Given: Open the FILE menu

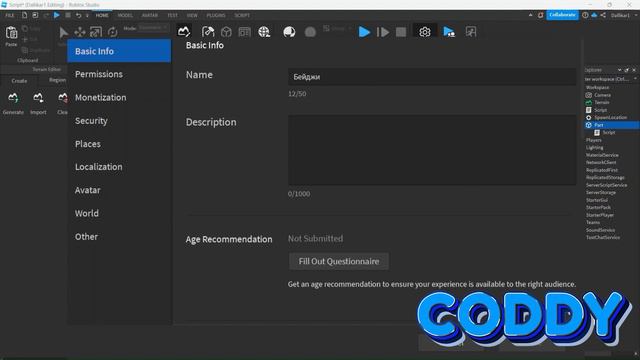Looking at the screenshot, I should (x=10, y=15).
